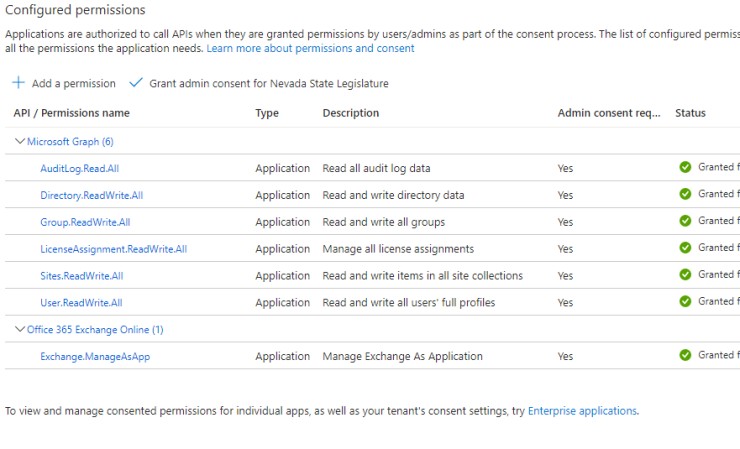Click the plus icon beside Add a permission
The width and height of the screenshot is (740, 449).
pos(18,83)
